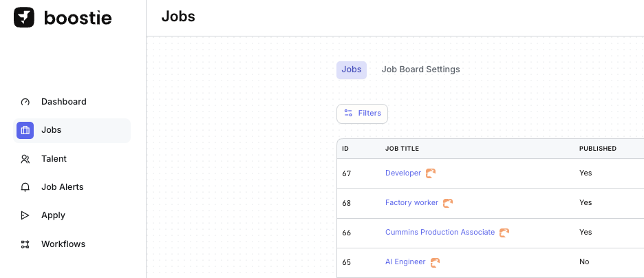The width and height of the screenshot is (644, 278).
Task: Open the Filters panel
Action: tap(362, 114)
